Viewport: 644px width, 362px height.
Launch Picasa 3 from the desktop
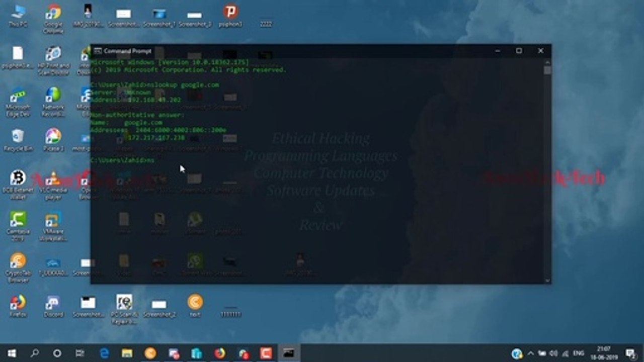(x=53, y=140)
